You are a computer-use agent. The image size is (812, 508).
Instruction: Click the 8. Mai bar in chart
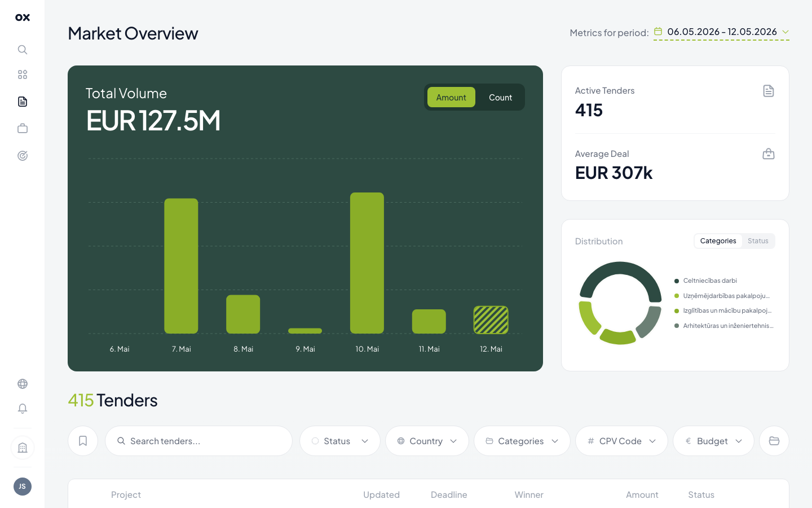pos(243,314)
